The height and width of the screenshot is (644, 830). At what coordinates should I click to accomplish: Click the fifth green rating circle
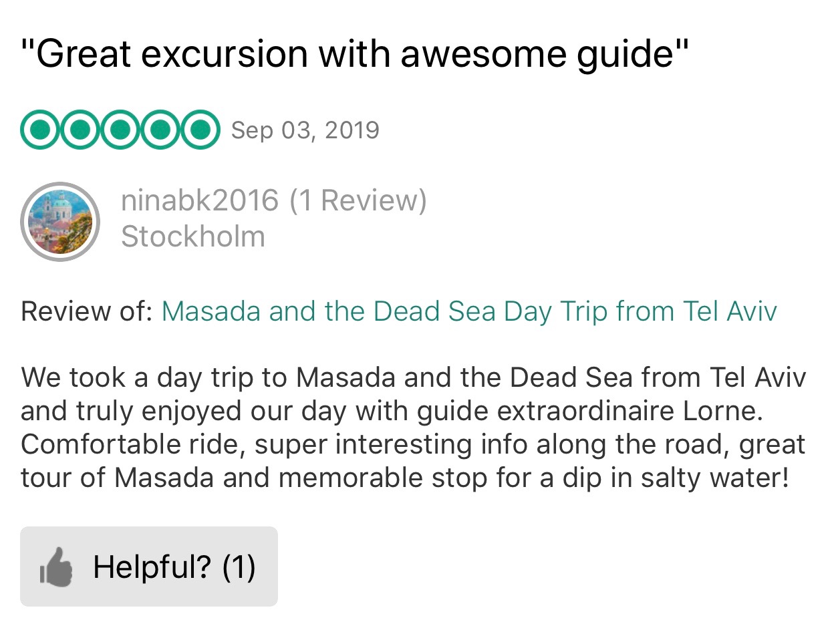point(200,130)
